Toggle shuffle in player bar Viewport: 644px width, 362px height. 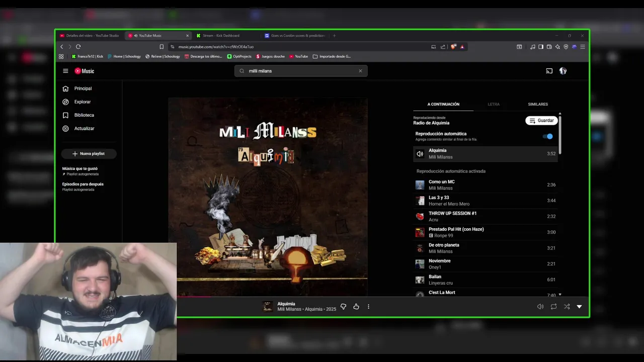(x=567, y=307)
